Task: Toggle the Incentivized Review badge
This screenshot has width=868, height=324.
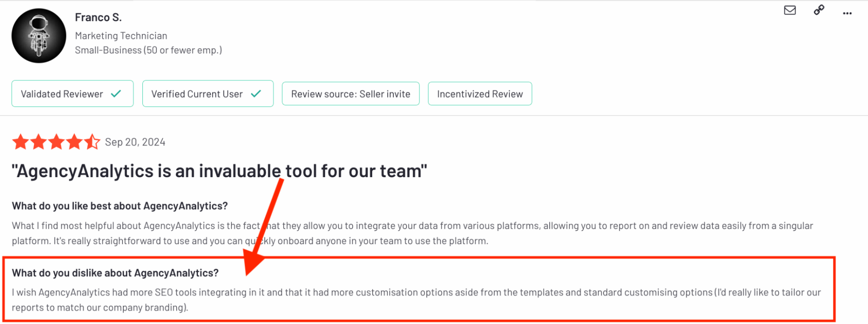Action: click(x=479, y=93)
